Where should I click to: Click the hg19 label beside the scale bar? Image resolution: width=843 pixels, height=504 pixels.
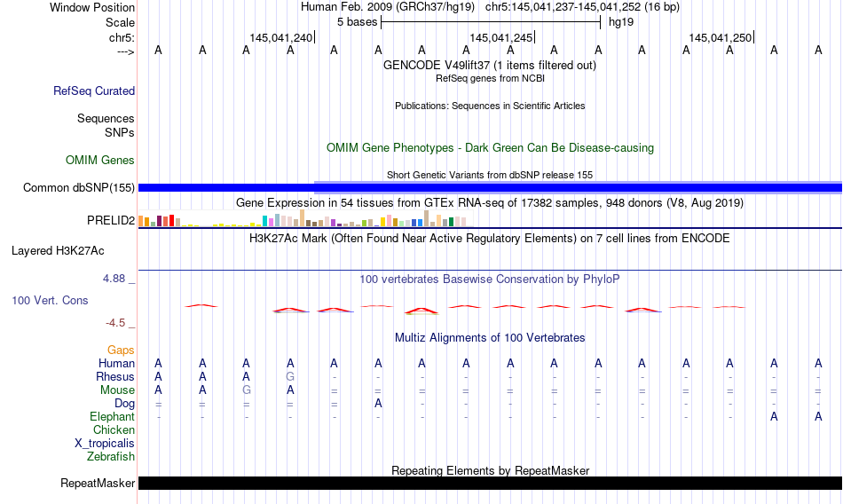(x=621, y=22)
